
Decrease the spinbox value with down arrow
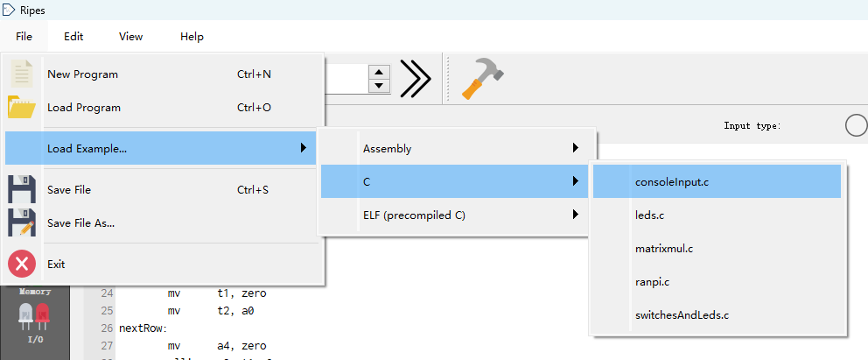point(378,86)
